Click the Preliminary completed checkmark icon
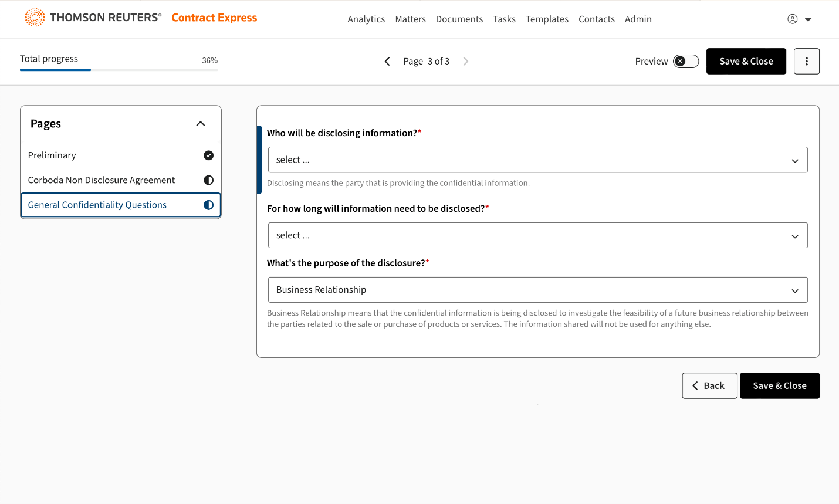Viewport: 839px width, 504px height. click(208, 155)
